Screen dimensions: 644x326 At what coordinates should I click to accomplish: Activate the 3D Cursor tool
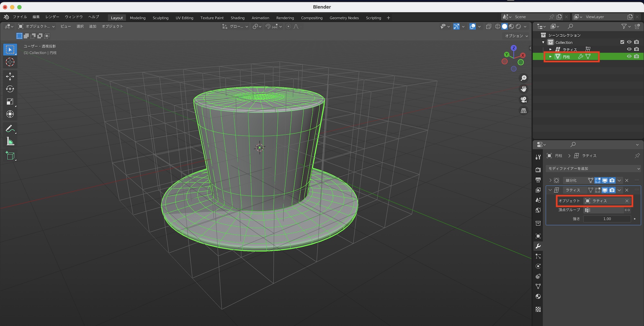pos(10,62)
